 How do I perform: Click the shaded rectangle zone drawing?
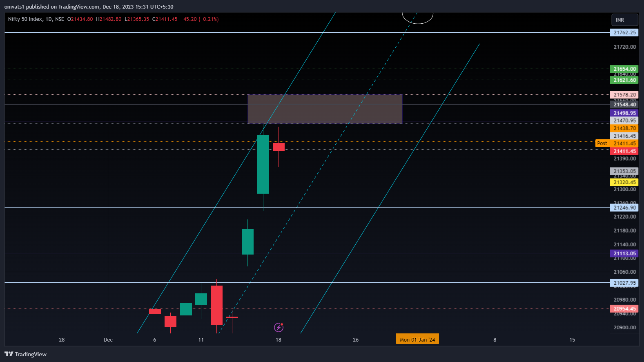click(325, 109)
